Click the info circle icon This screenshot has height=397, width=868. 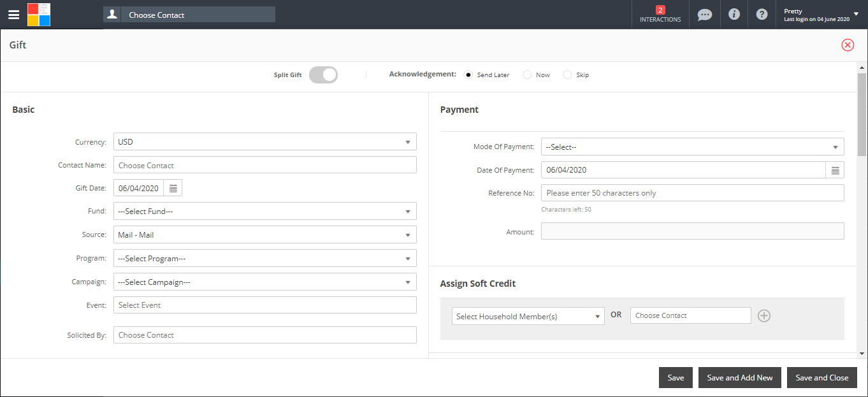[734, 14]
